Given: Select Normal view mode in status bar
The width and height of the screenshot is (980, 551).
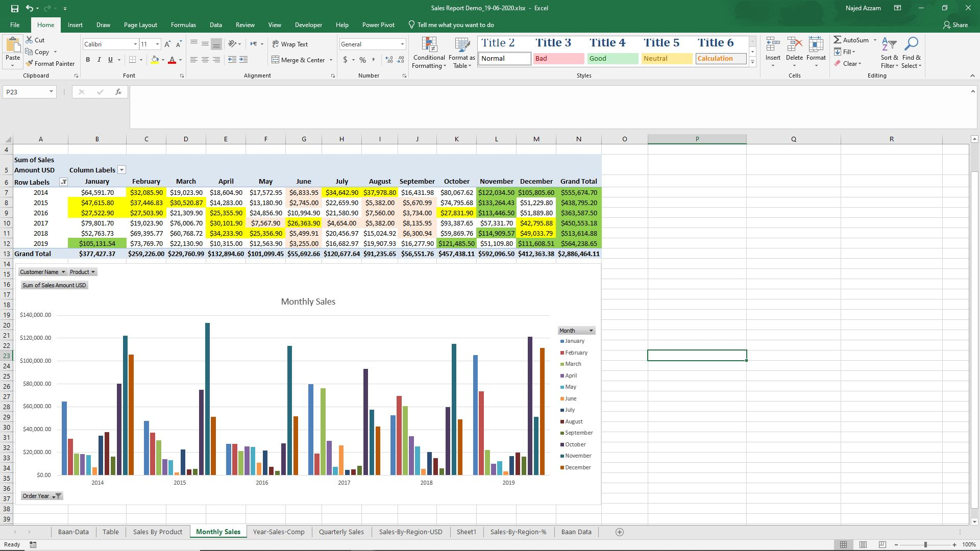Looking at the screenshot, I should [844, 545].
